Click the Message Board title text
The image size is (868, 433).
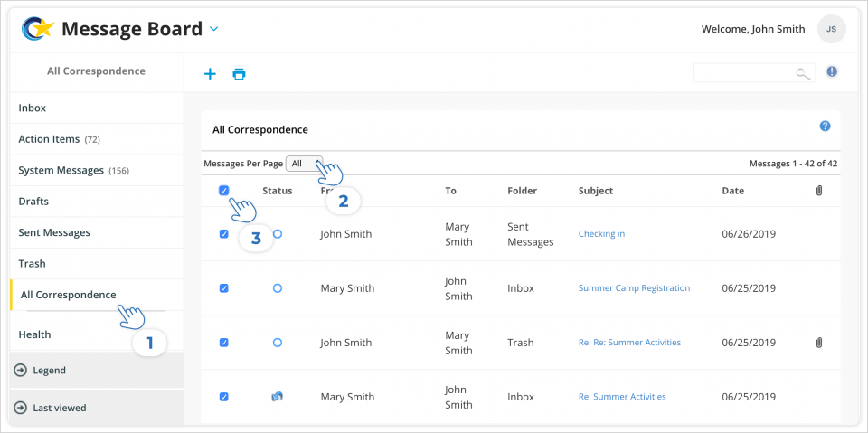(x=132, y=29)
